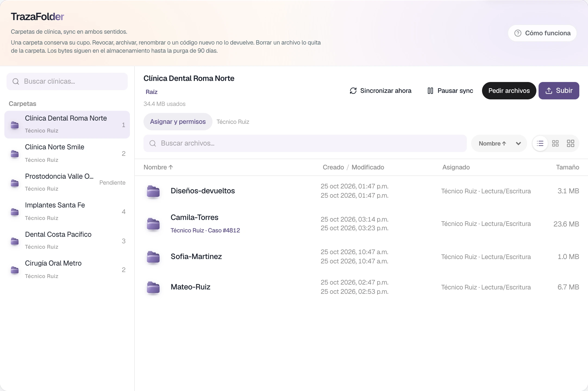This screenshot has height=391, width=588.
Task: Switch to large grid view
Action: (571, 143)
